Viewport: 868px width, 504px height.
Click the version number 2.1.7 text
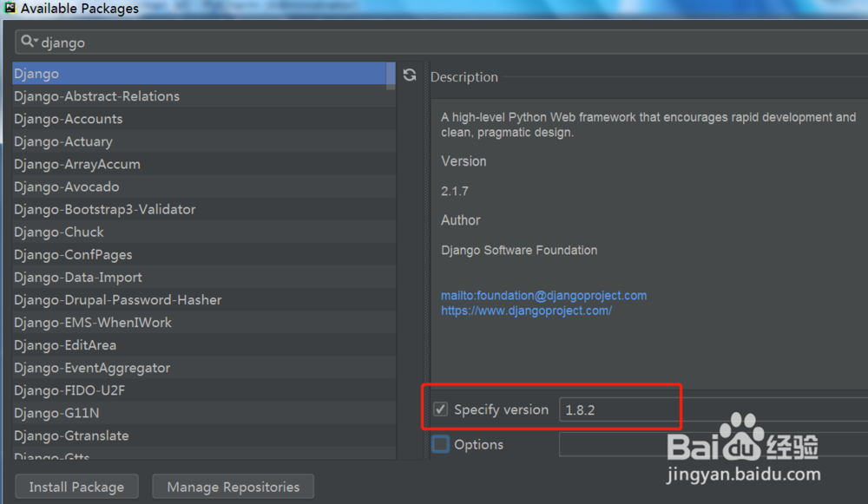point(455,192)
